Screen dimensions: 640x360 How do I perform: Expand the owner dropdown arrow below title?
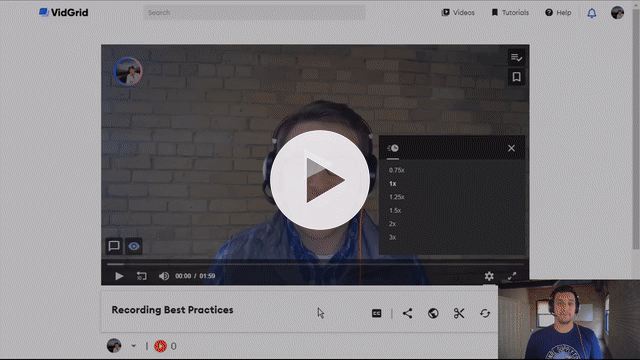tap(133, 346)
